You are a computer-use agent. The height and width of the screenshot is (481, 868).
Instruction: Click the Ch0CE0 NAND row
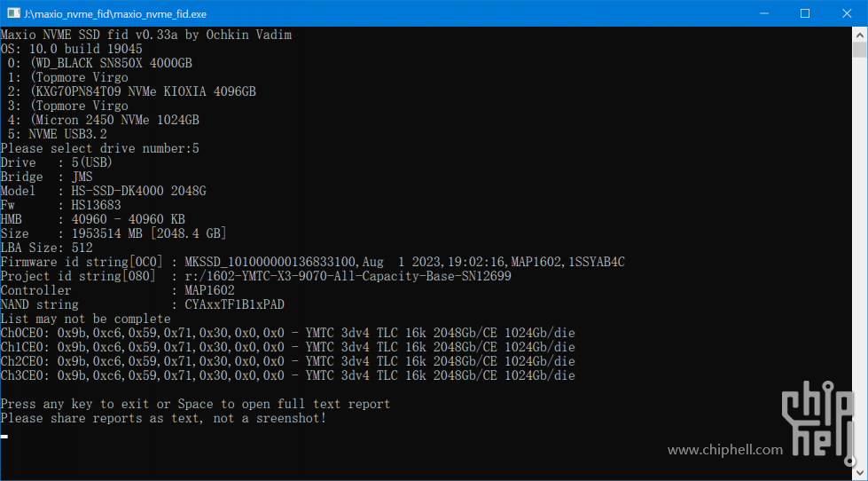tap(288, 333)
